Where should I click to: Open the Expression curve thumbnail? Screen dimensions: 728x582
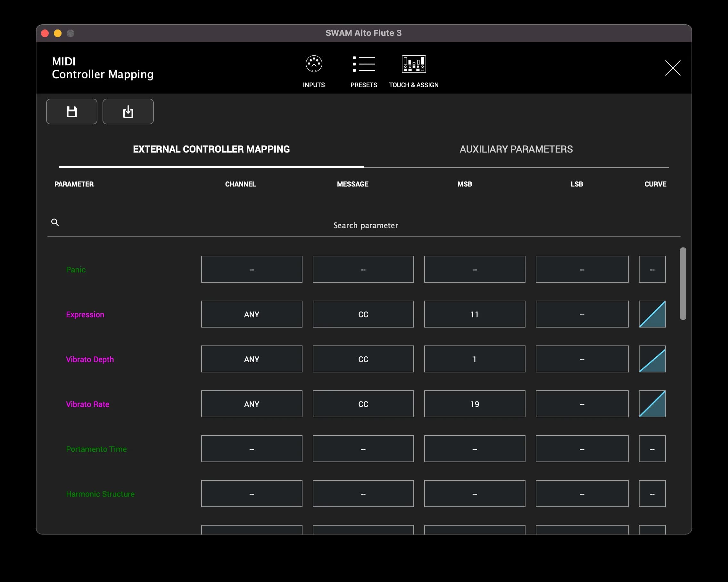click(652, 314)
